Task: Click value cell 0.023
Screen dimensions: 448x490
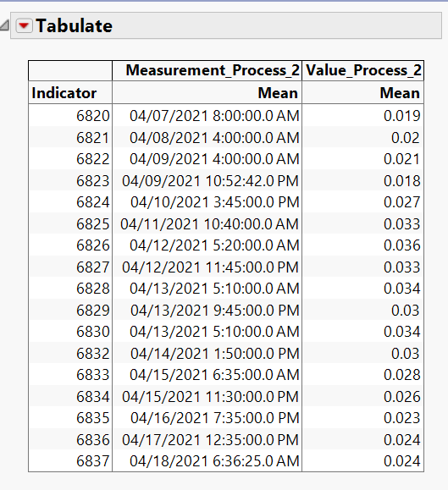Action: (401, 418)
